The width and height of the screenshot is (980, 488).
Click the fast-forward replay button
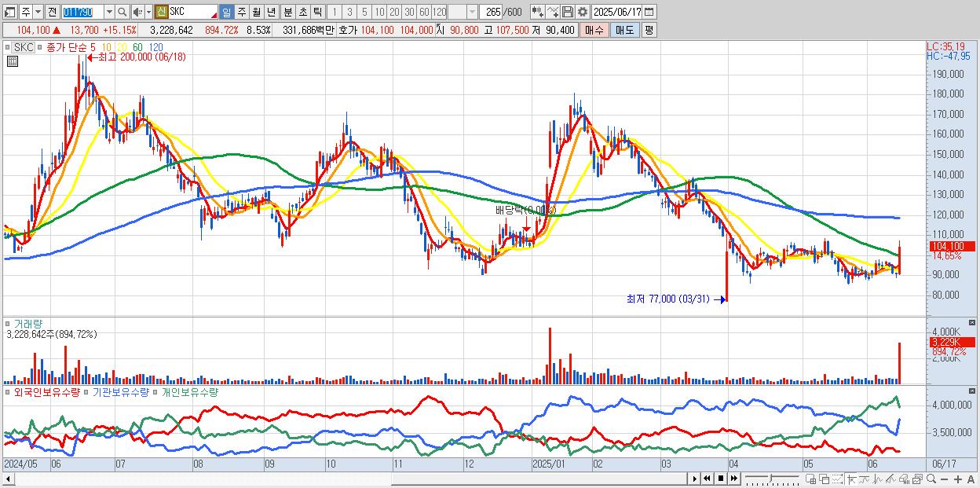pos(734,479)
